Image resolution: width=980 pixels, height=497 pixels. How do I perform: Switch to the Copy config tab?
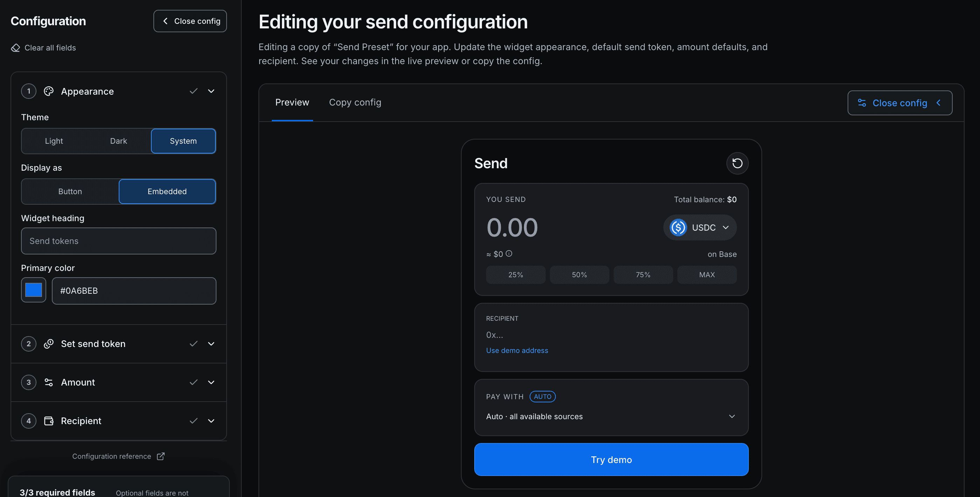point(355,102)
